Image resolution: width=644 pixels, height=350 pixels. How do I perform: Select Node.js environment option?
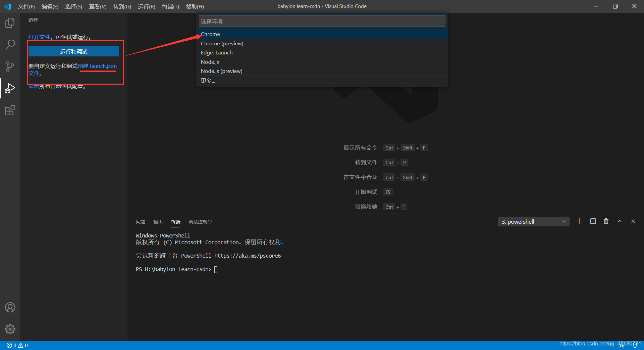coord(322,62)
